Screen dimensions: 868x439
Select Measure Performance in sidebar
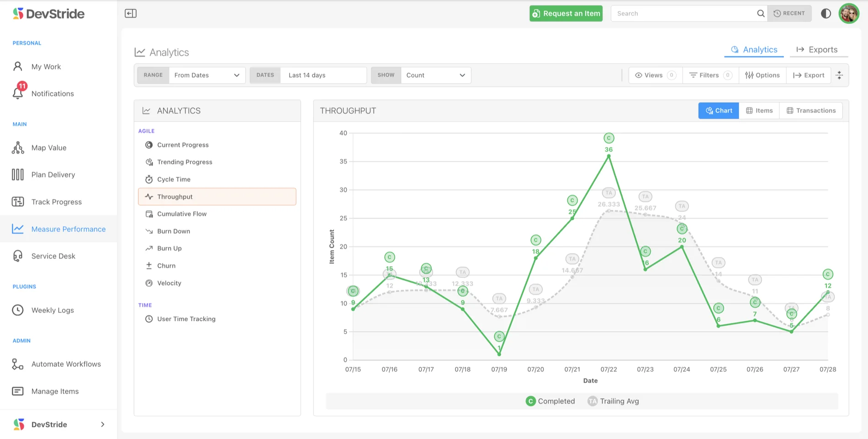point(58,229)
